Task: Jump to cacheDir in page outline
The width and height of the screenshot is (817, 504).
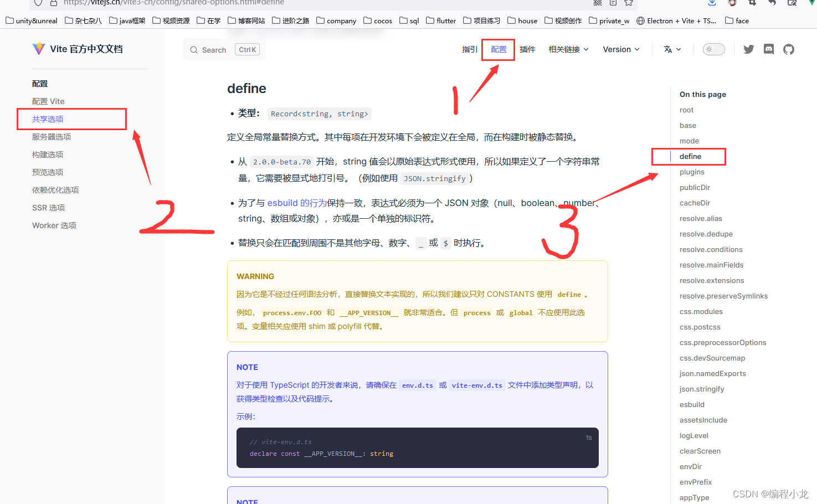Action: [695, 203]
